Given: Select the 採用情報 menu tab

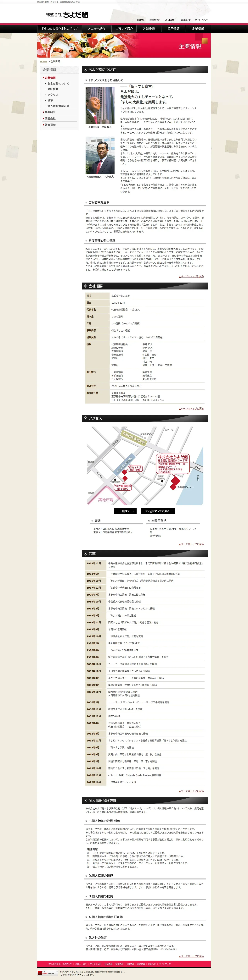Looking at the screenshot, I should click(173, 29).
